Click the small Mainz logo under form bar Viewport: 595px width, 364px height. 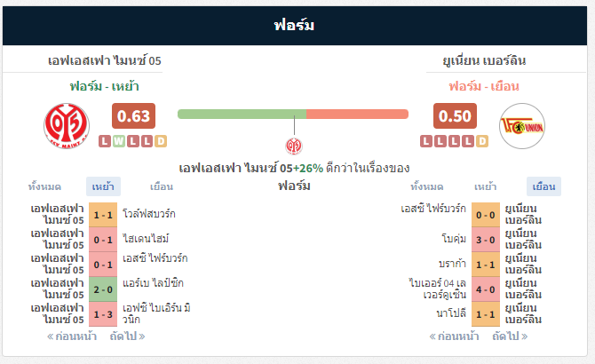[x=294, y=146]
